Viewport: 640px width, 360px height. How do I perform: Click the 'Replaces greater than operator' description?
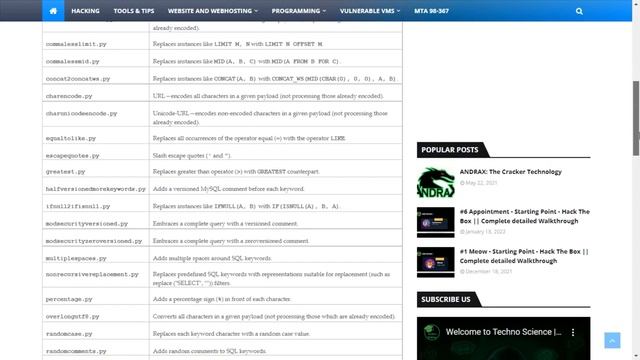coord(236,172)
